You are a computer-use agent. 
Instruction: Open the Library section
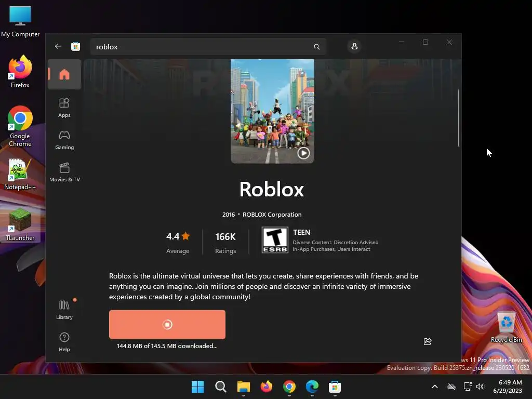click(64, 310)
